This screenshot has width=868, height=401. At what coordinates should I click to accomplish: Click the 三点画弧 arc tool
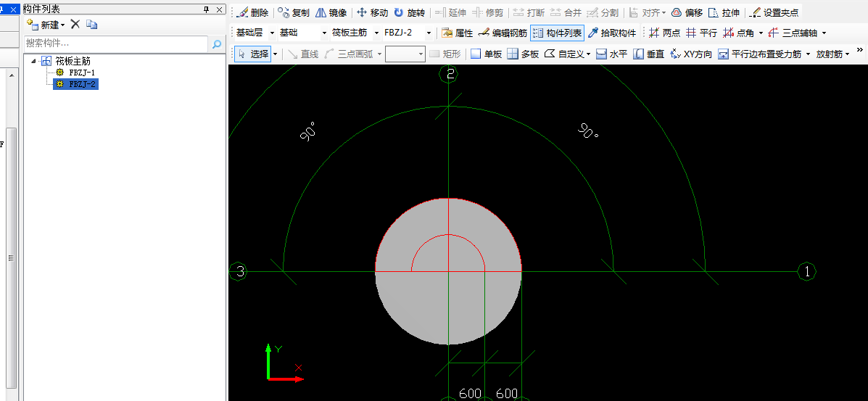[x=350, y=54]
